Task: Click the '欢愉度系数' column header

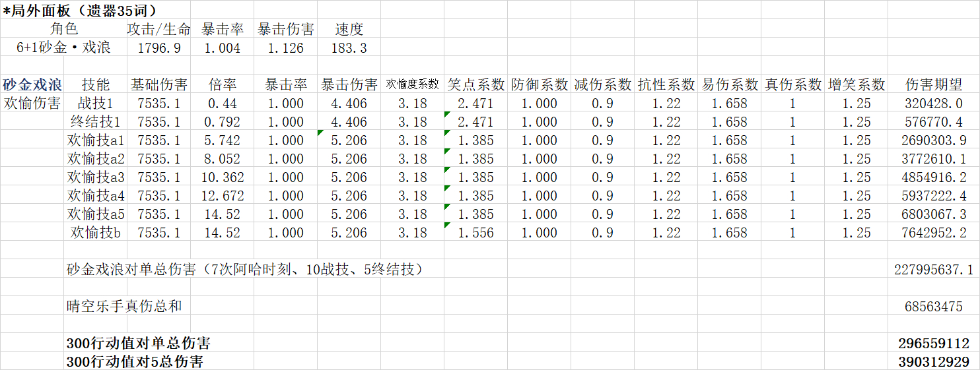Action: click(412, 84)
